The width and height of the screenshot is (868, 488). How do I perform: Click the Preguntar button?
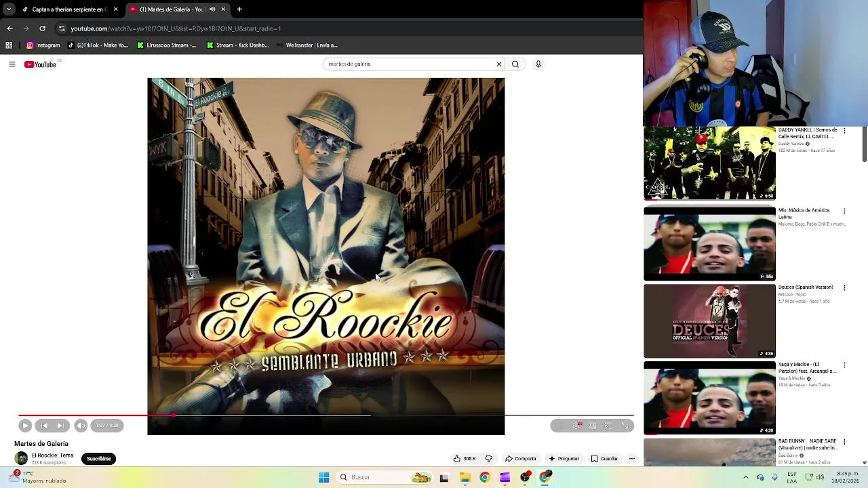point(564,459)
